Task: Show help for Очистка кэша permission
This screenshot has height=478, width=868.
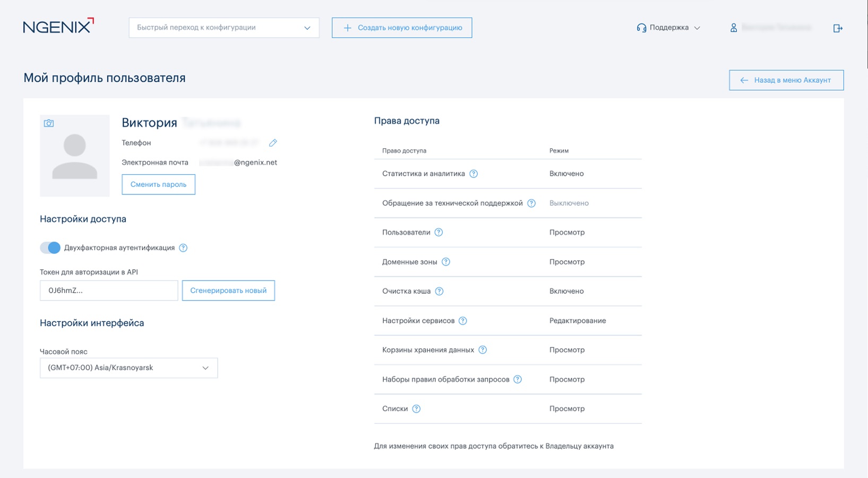Action: (x=439, y=291)
